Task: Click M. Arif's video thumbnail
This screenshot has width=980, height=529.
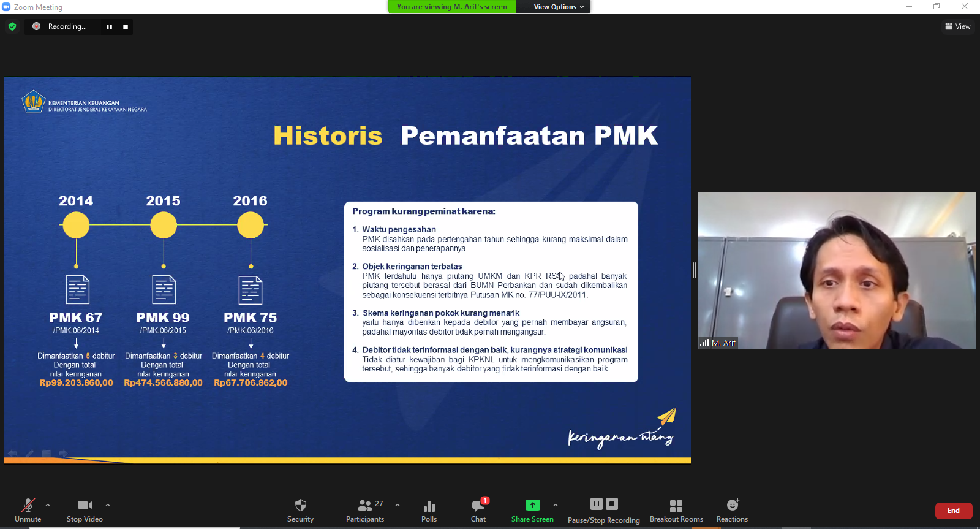Action: [x=837, y=270]
